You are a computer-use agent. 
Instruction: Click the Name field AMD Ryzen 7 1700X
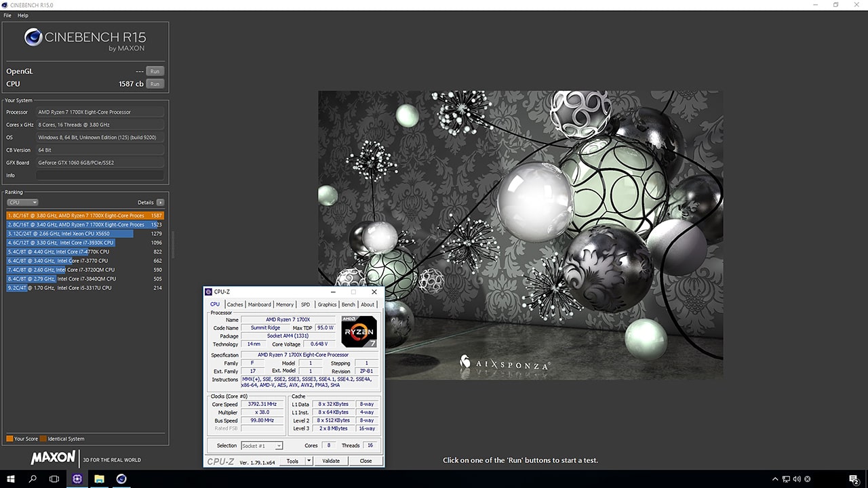tap(288, 320)
